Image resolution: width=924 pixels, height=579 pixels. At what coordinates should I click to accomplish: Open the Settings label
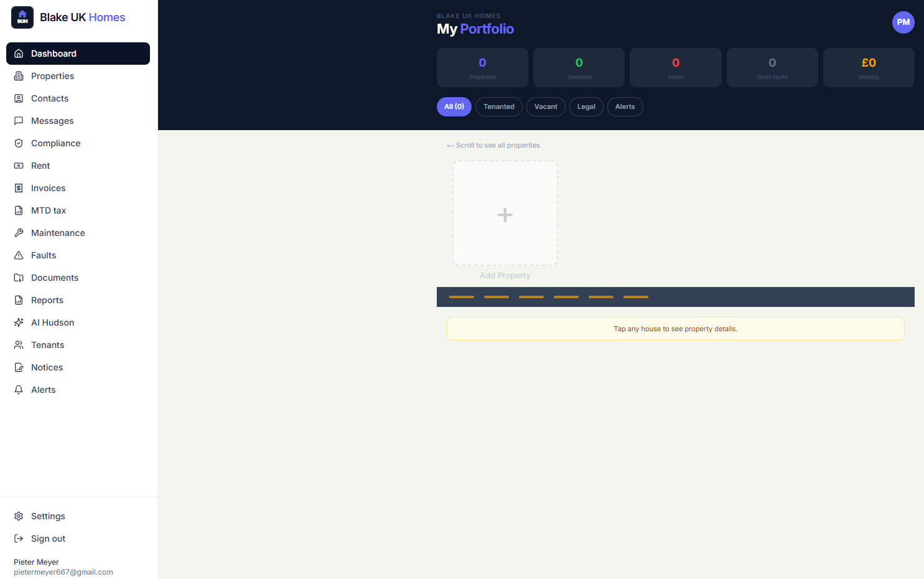[x=48, y=516]
